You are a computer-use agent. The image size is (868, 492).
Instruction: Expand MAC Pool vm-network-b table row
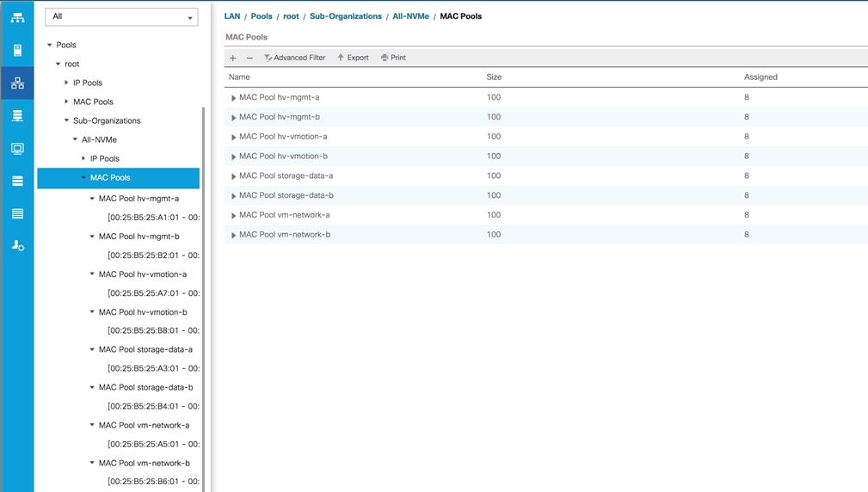tap(234, 235)
